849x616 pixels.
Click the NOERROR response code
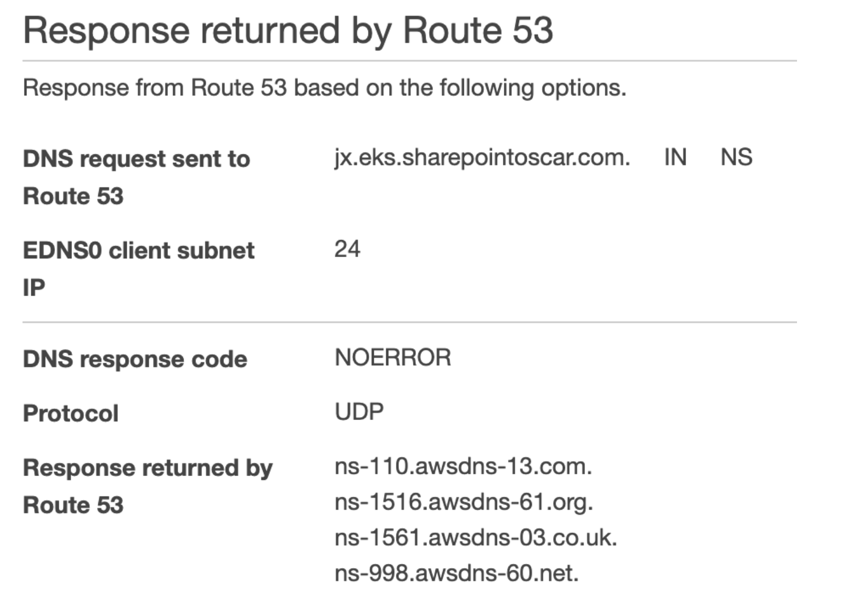coord(393,358)
